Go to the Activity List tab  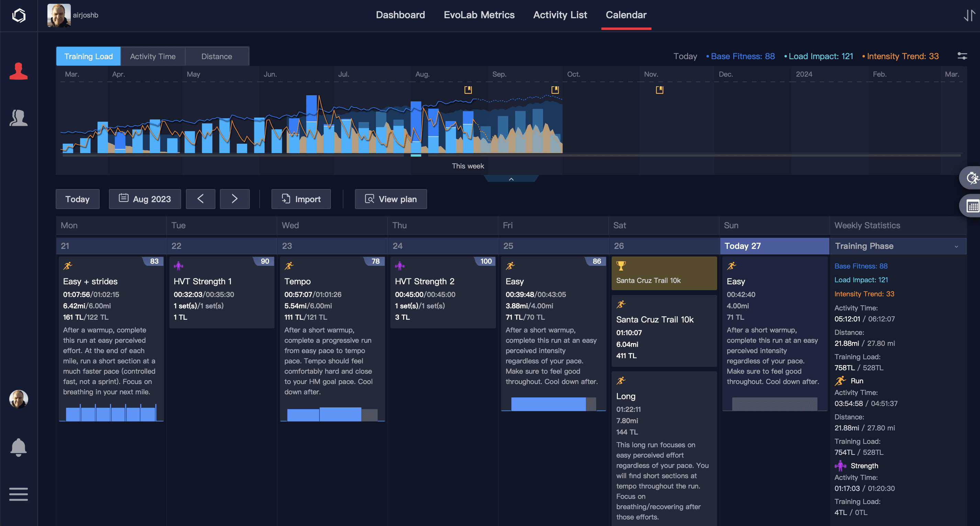pos(560,15)
